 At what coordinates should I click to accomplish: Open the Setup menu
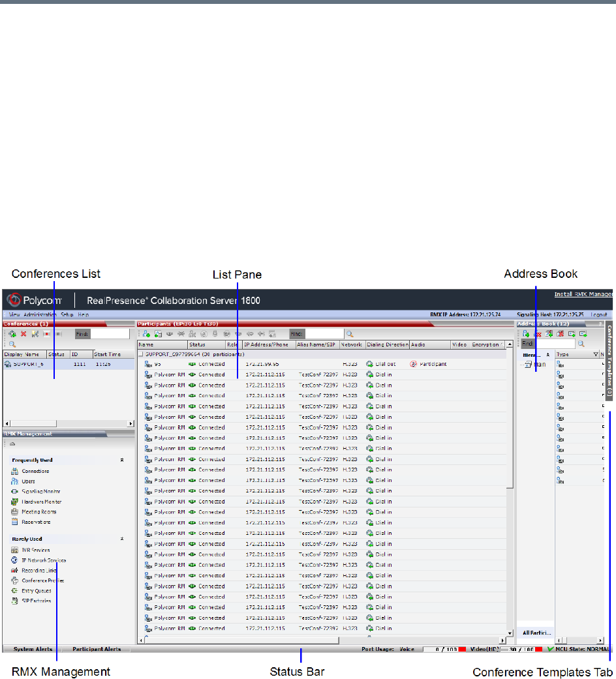point(67,315)
